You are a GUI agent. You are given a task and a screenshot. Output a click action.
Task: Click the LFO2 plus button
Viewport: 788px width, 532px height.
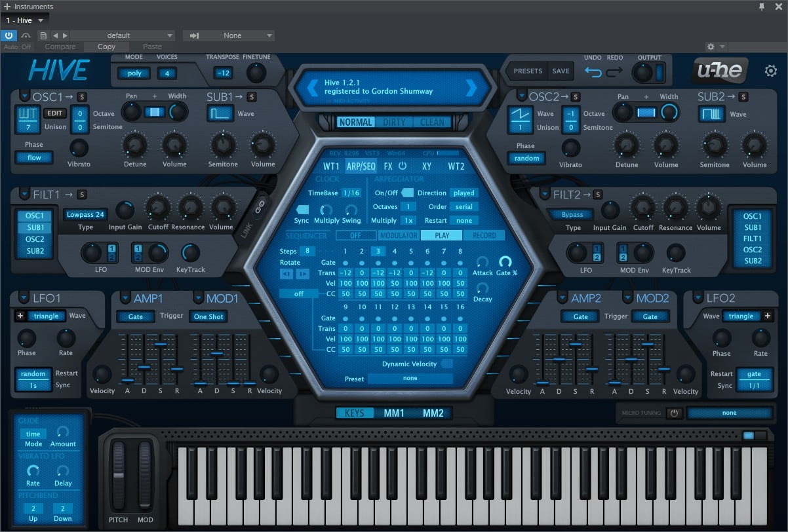click(769, 316)
